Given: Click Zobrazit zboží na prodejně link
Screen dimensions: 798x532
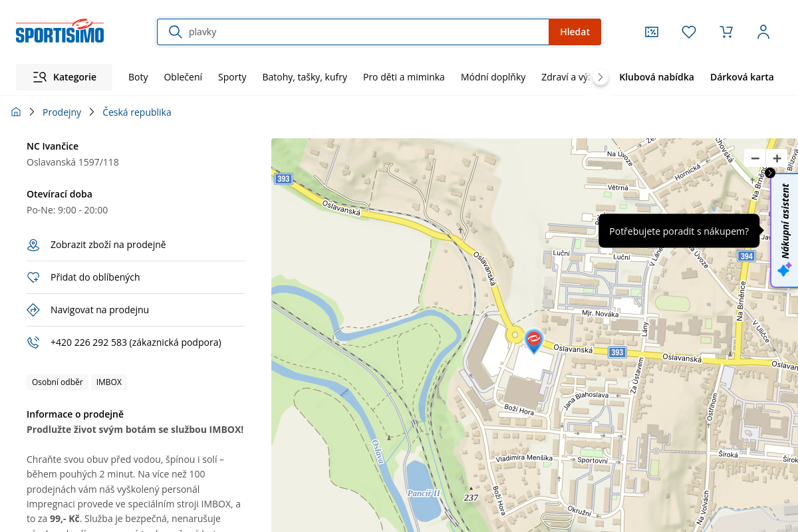Looking at the screenshot, I should pos(108,245).
